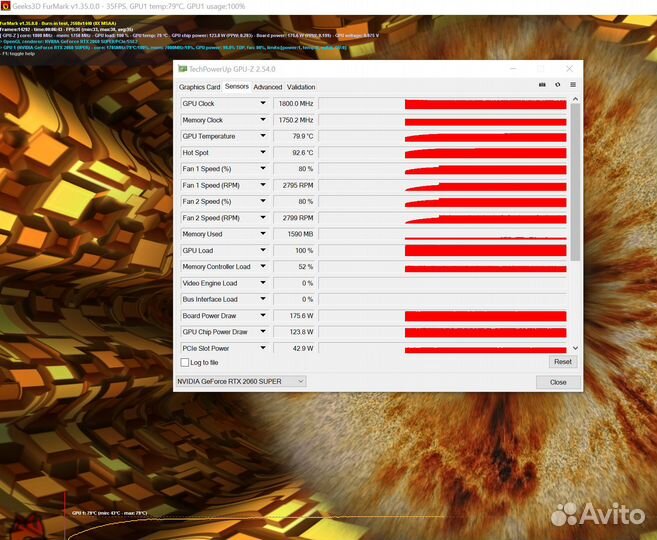Image resolution: width=657 pixels, height=540 pixels.
Task: Open the Memory Used sensor dropdown
Action: (x=263, y=234)
